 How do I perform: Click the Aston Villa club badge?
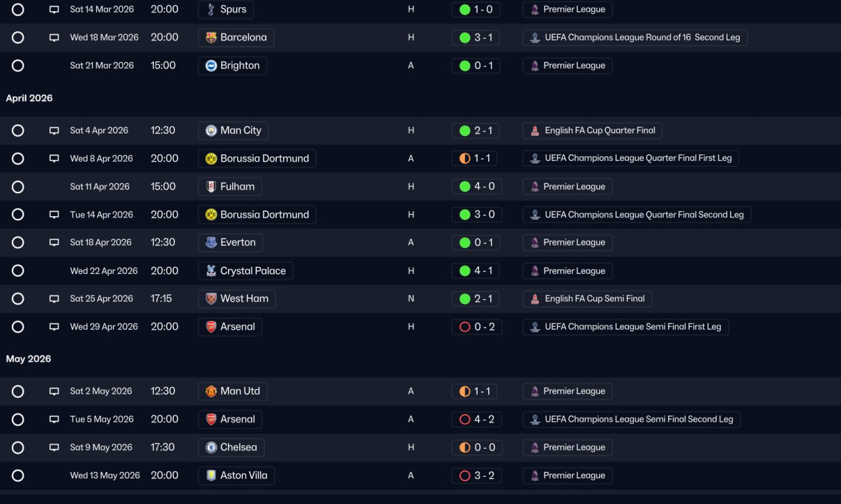pyautogui.click(x=211, y=476)
